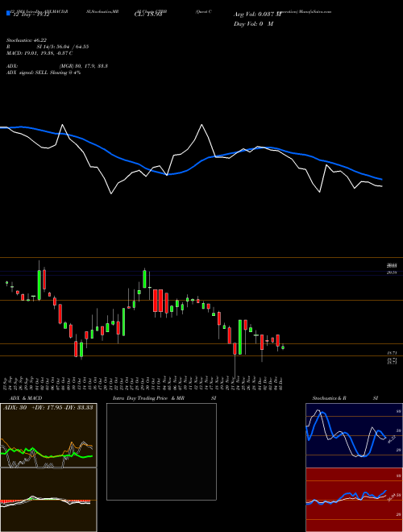
Task: Click the 'ADX: 30 +DY: 17.95 -DY: 33.33' readout
Action: click(x=48, y=407)
